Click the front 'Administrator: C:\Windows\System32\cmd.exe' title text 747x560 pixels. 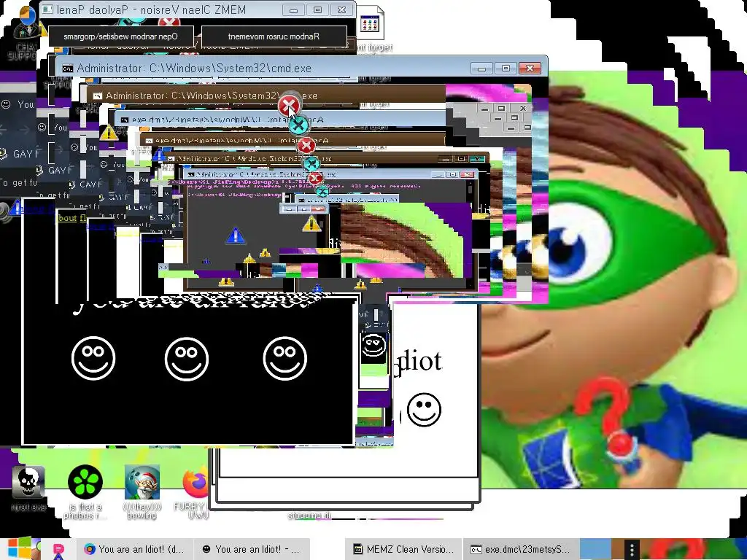(x=194, y=68)
